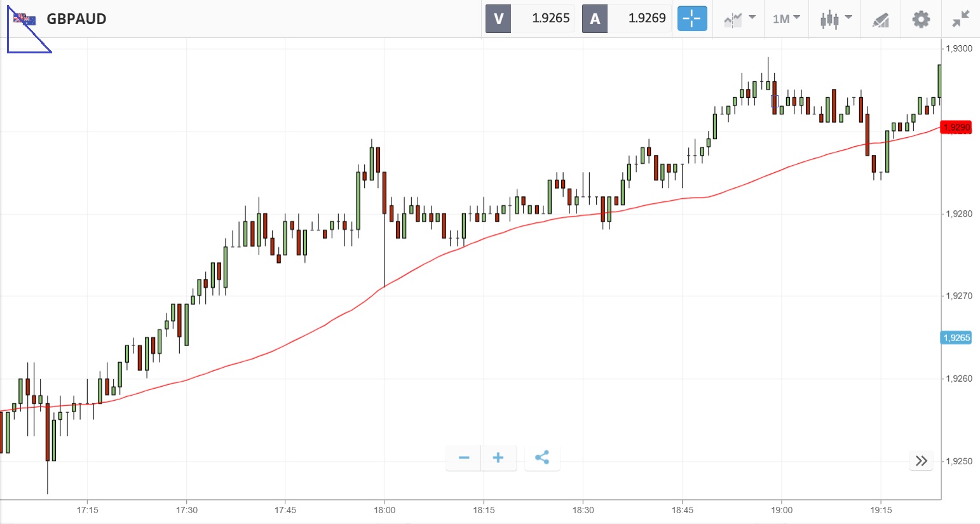Expand the candlestick chart type dropdown
980x524 pixels.
click(x=836, y=18)
